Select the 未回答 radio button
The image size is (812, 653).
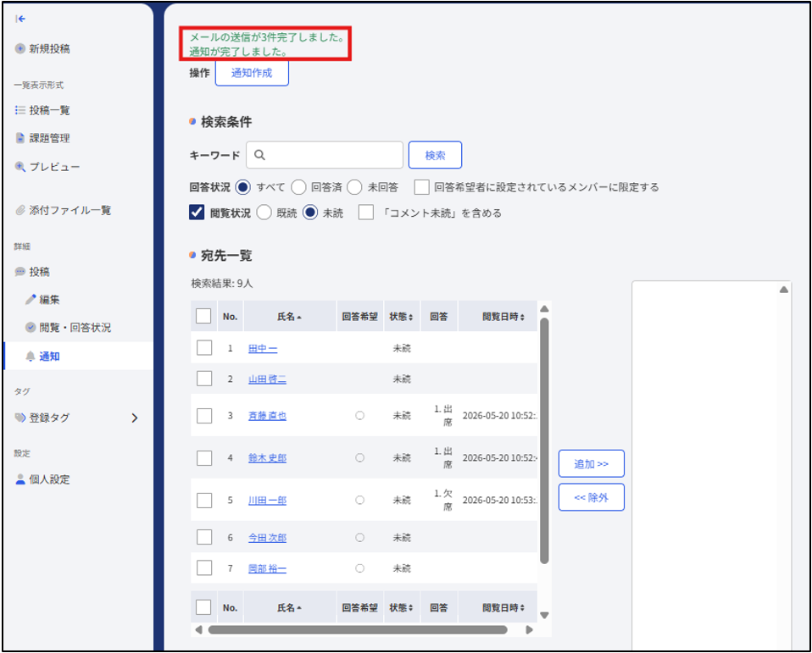[354, 187]
